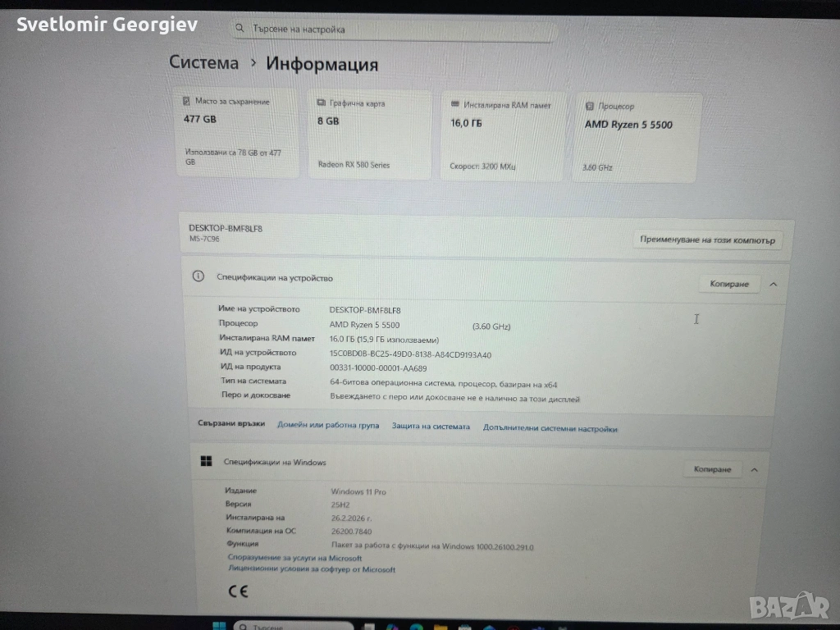
Task: Select product ID 00331-10000-00001-AA689
Action: [378, 368]
